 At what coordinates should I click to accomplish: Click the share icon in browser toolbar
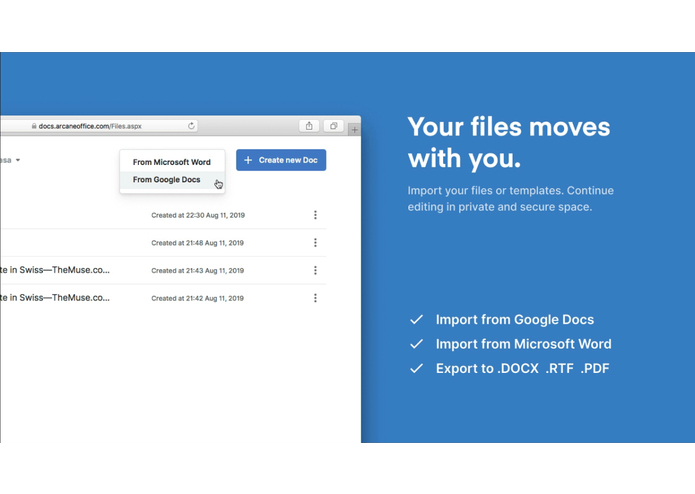pos(309,126)
